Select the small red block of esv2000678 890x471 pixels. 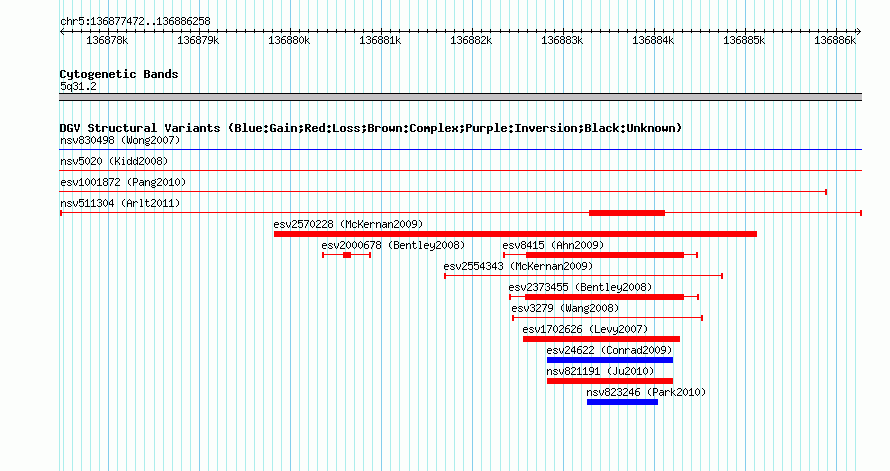tap(347, 255)
